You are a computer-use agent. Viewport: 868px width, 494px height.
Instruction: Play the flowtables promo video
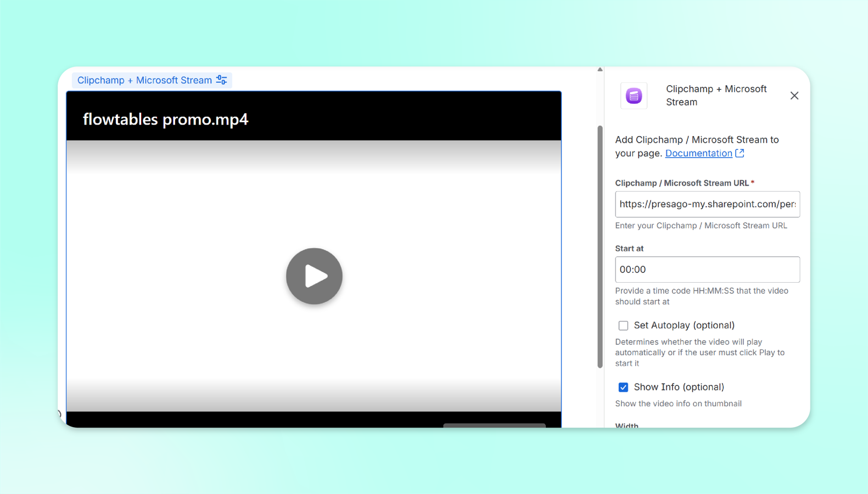coord(314,276)
